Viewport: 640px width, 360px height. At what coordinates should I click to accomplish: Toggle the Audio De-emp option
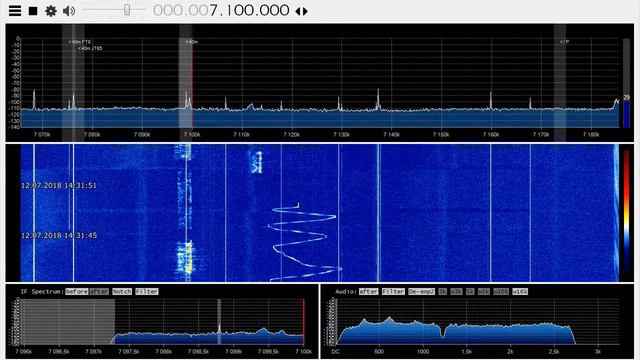(x=421, y=291)
